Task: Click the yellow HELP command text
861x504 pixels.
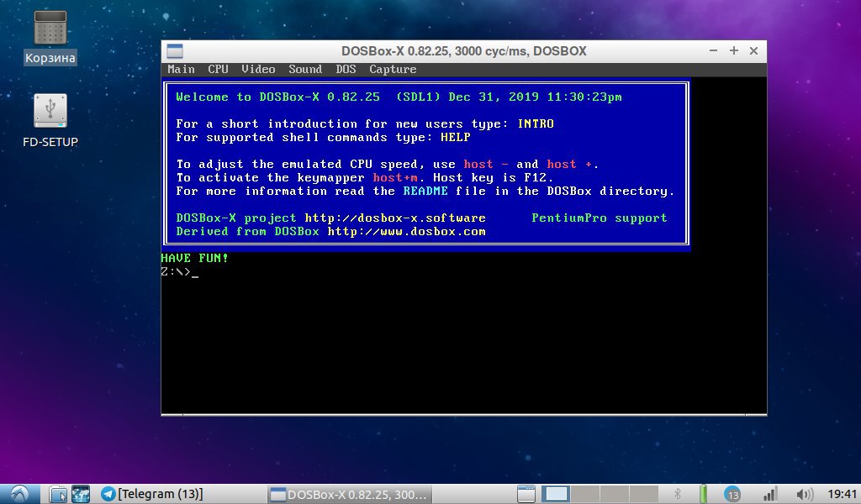Action: click(x=455, y=137)
